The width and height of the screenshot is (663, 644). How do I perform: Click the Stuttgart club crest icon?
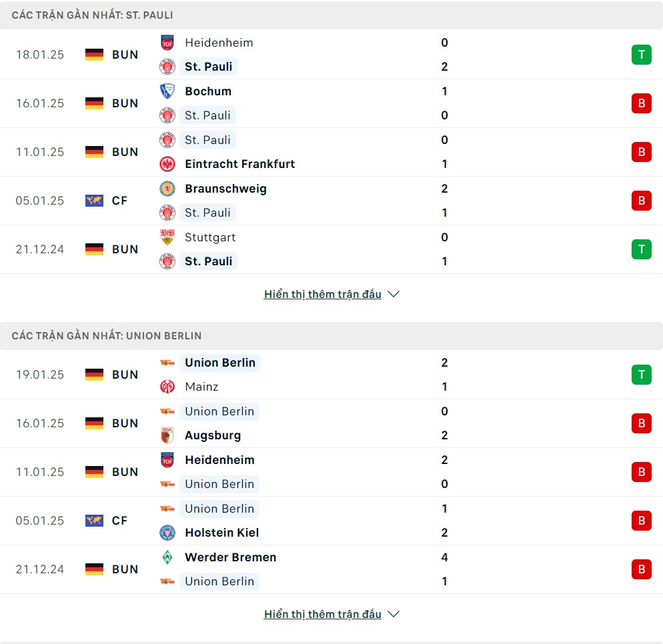167,237
